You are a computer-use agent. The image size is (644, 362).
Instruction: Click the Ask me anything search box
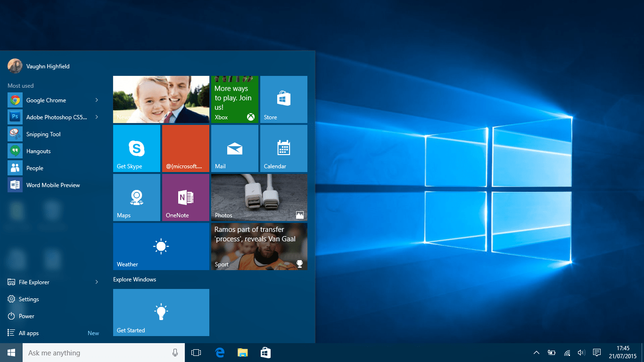click(x=104, y=353)
